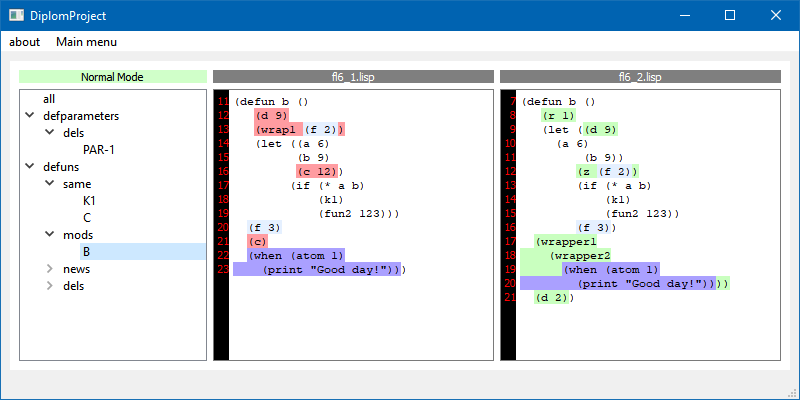The width and height of the screenshot is (800, 400).
Task: Collapse the dels node under defparameters
Action: point(50,133)
